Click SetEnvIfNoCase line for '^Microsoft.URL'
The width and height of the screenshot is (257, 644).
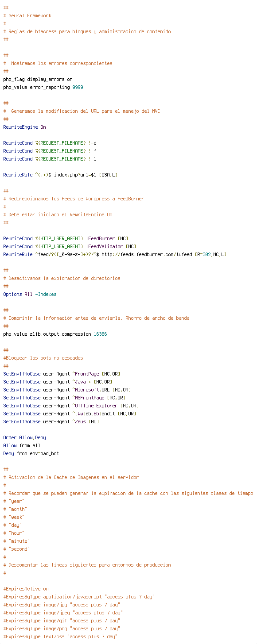[x=67, y=390]
